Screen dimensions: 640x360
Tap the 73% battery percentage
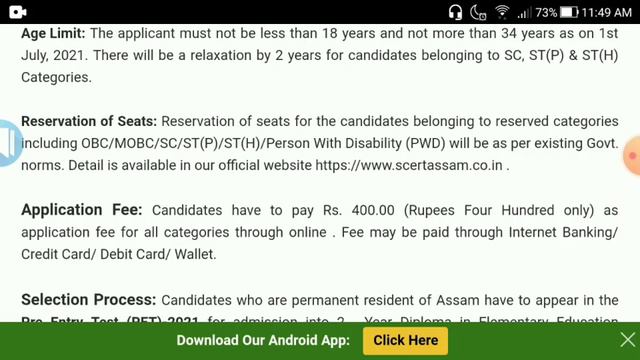[546, 13]
